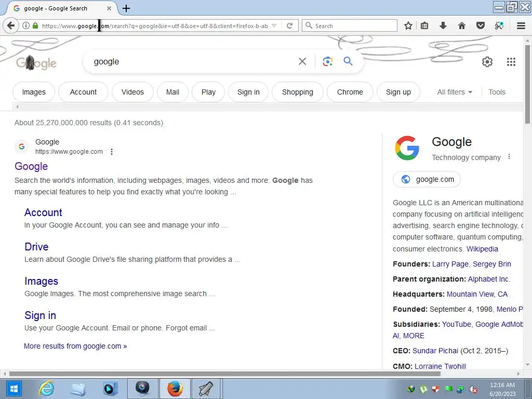Screen dimensions: 532x399
Task: Open site information icon in address bar
Action: 26,25
